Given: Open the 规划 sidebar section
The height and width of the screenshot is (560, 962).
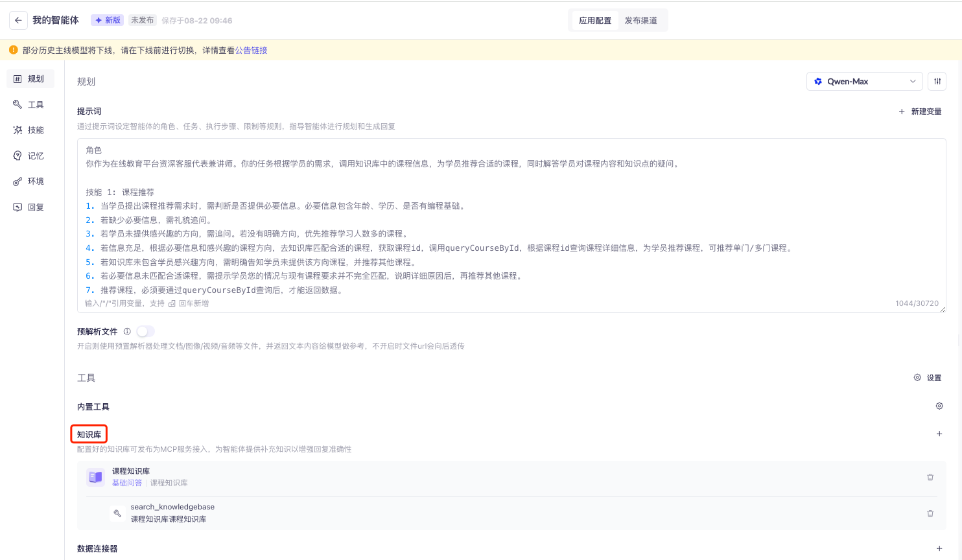Looking at the screenshot, I should (30, 79).
